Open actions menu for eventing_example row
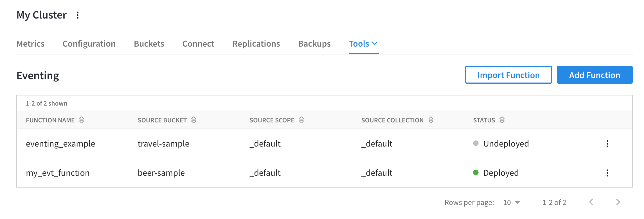 tap(607, 144)
